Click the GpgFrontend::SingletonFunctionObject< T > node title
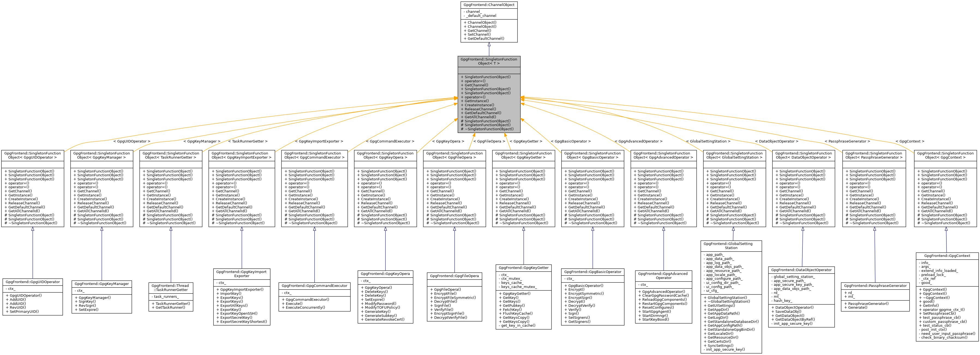This screenshot has width=980, height=355. tap(489, 61)
